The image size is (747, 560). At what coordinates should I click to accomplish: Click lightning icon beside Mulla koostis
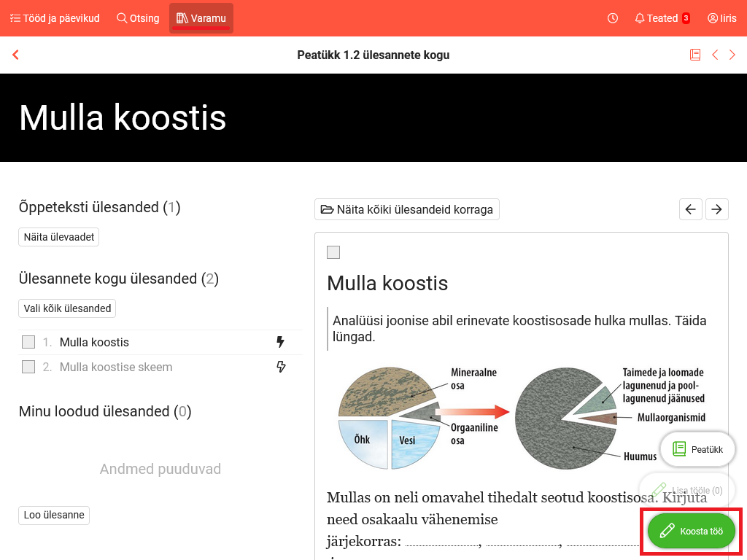[x=281, y=342]
